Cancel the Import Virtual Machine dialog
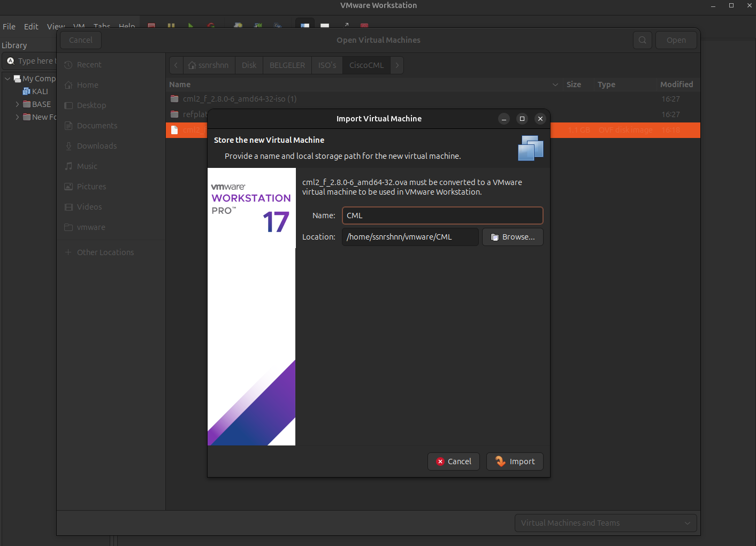Image resolution: width=756 pixels, height=546 pixels. [453, 462]
